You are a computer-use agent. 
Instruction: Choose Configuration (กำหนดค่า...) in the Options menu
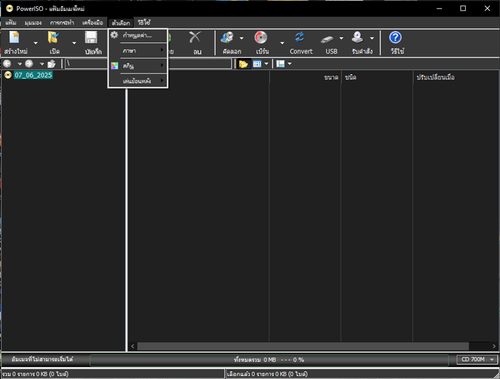click(x=138, y=35)
